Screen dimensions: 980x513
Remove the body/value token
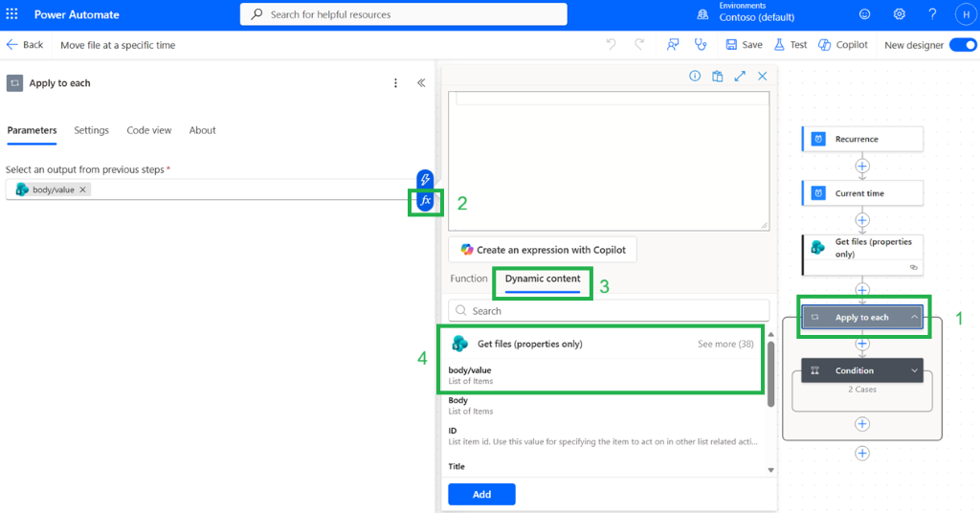(82, 190)
